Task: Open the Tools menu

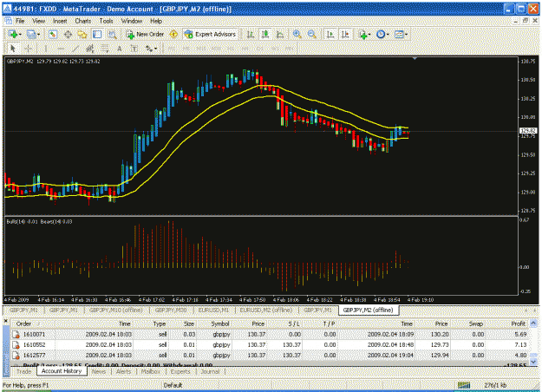Action: pyautogui.click(x=106, y=21)
